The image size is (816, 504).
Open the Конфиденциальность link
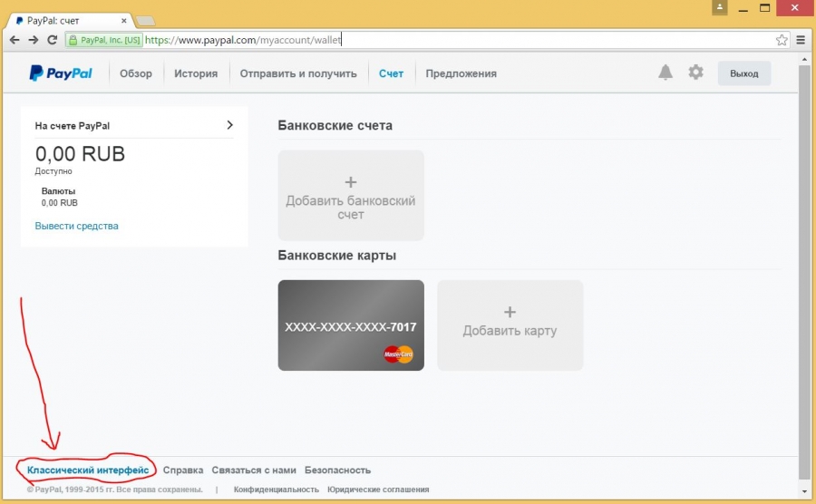[277, 489]
